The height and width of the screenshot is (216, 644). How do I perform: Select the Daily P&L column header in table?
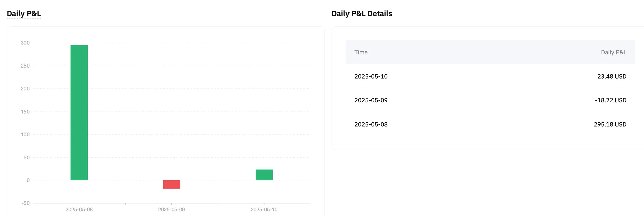(x=613, y=52)
